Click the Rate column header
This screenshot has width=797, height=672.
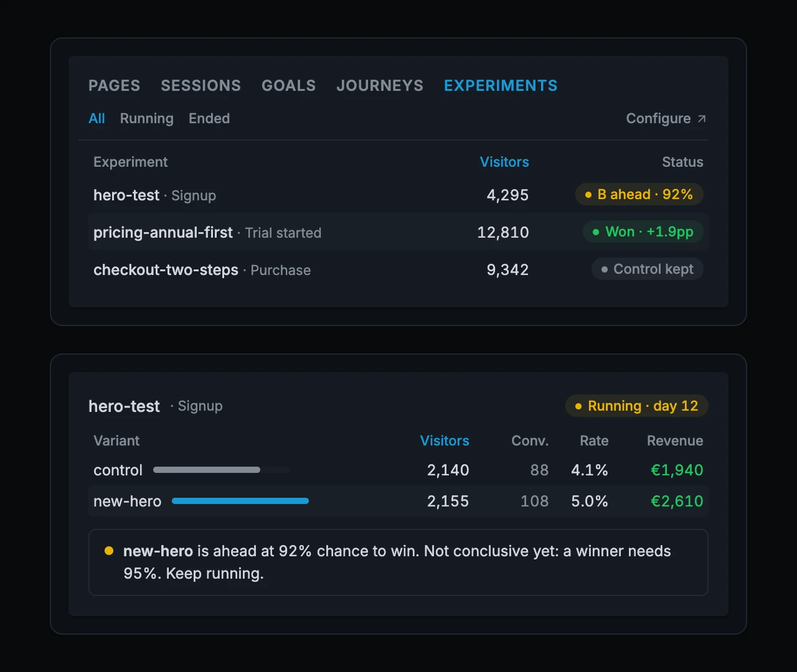coord(594,441)
